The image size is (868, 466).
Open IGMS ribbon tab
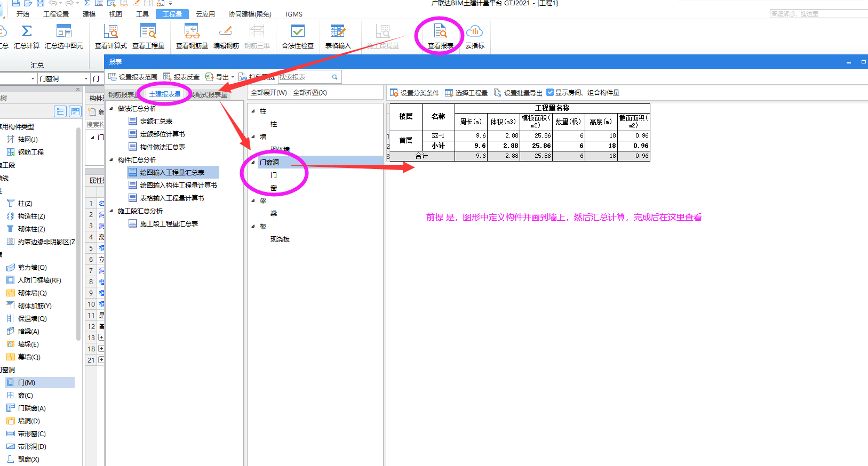tap(294, 14)
